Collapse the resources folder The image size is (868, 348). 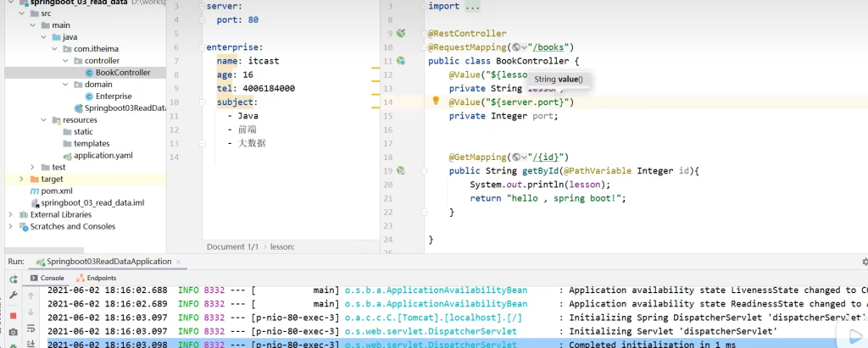(x=44, y=120)
